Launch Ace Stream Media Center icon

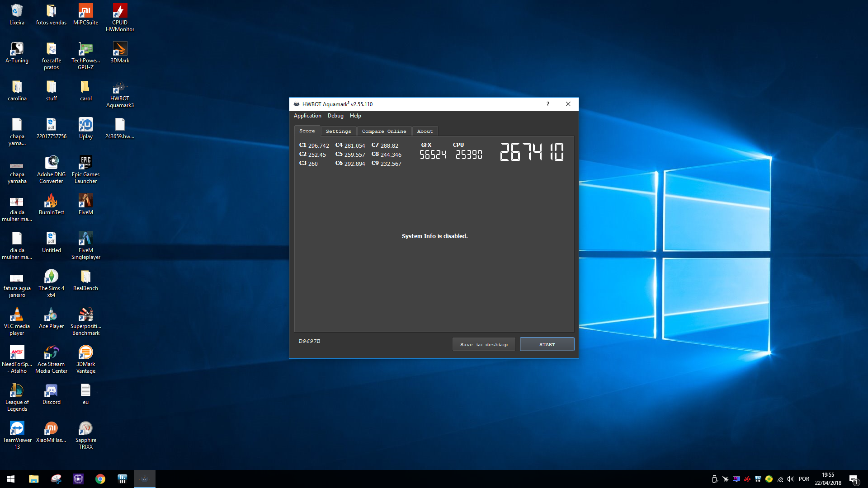(x=51, y=359)
